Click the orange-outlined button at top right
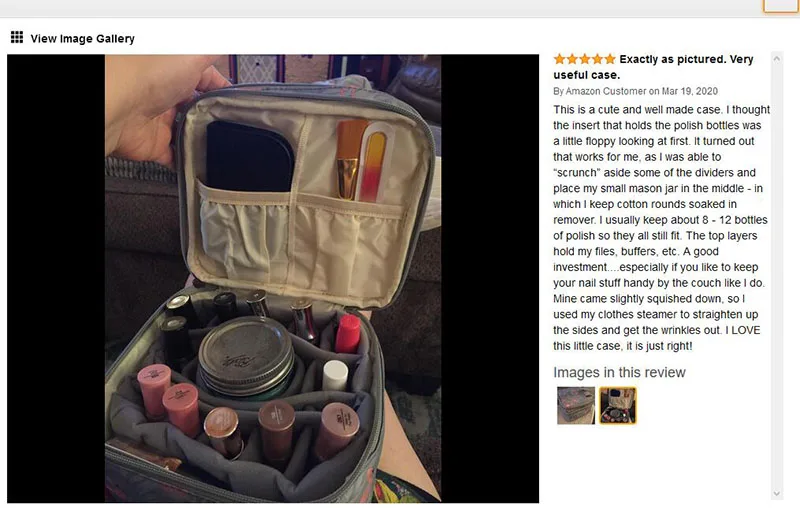 pyautogui.click(x=781, y=6)
